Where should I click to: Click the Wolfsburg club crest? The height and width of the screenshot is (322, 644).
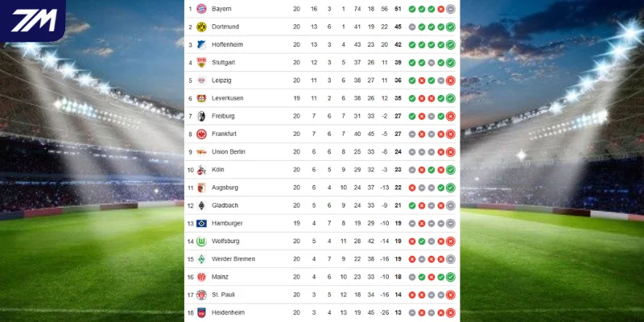pyautogui.click(x=201, y=241)
